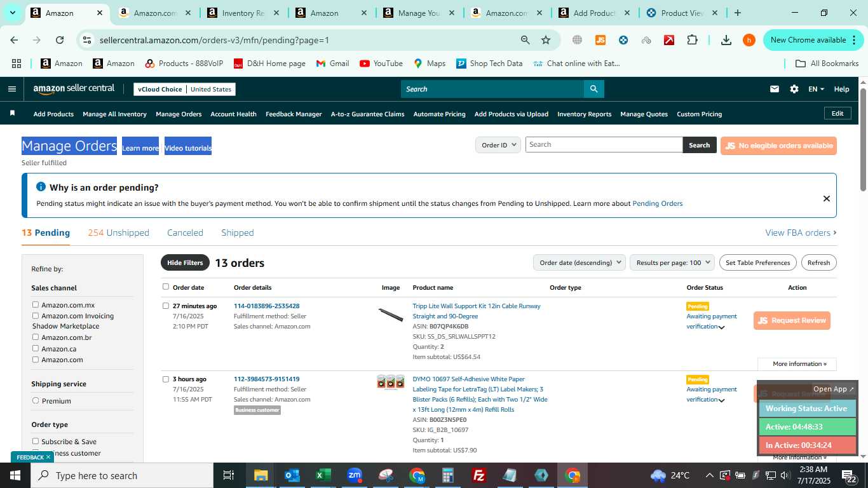Click the Edit button on the menu bar
The width and height of the screenshot is (868, 488).
[x=837, y=113]
